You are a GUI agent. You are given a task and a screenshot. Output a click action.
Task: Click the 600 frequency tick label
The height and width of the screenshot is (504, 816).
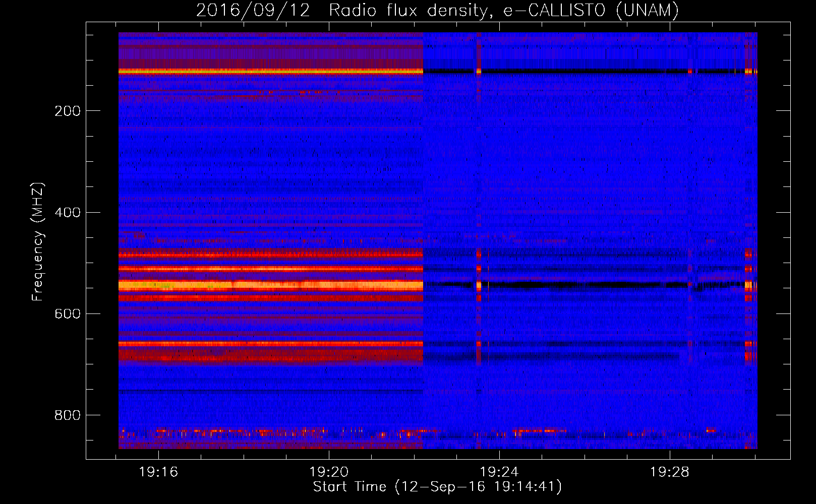click(x=68, y=313)
